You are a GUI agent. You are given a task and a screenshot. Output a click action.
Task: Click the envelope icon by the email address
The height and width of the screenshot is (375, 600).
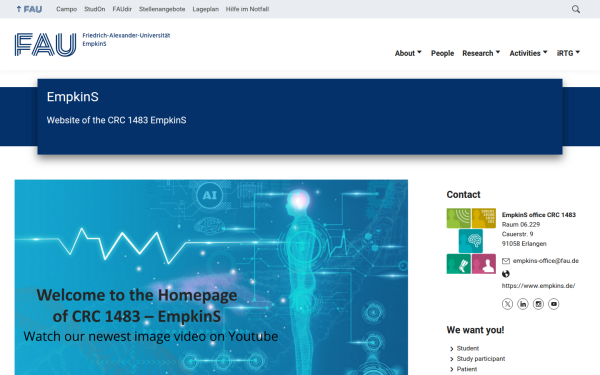(x=506, y=261)
